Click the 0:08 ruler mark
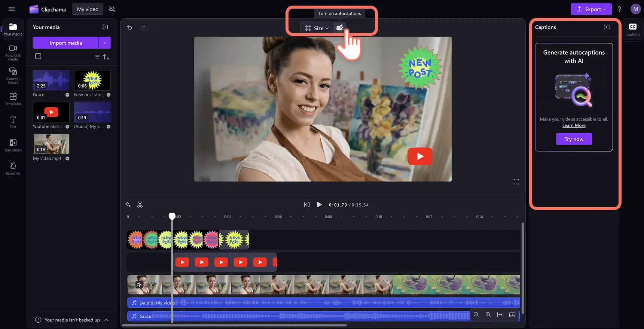Screen dimensions: 644x329 (x=329, y=217)
